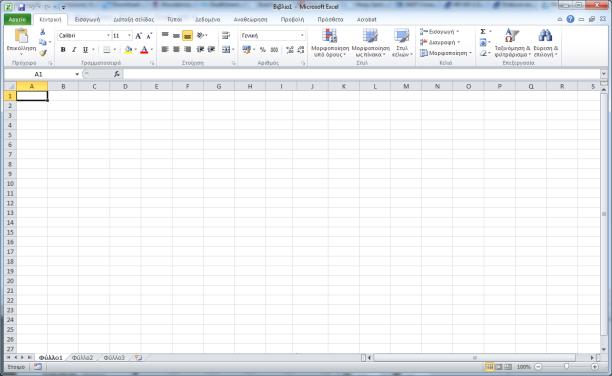Click the Clear eraser icon

(x=483, y=53)
